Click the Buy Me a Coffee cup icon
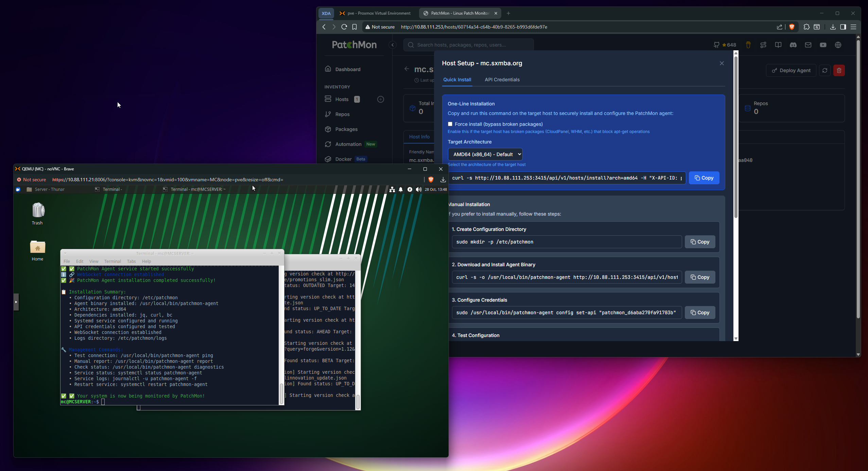 748,45
